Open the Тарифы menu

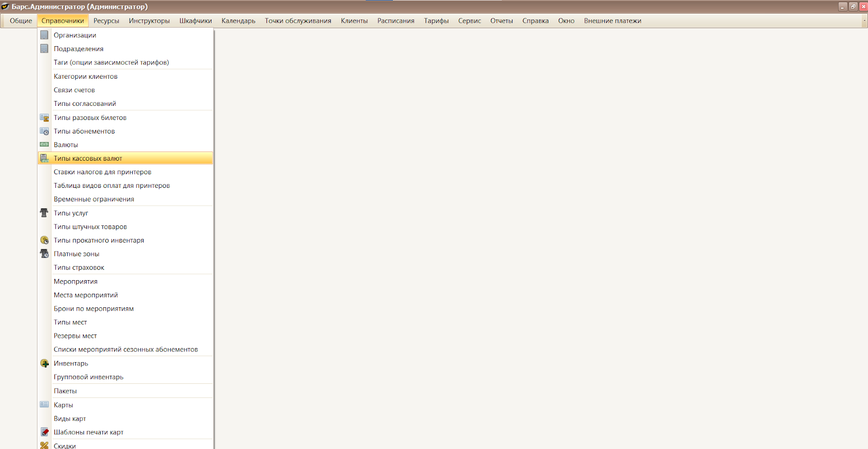coord(437,21)
